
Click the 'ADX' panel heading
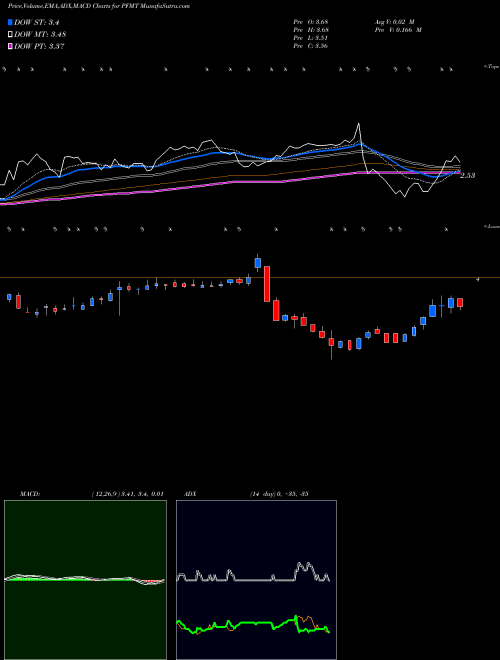(x=190, y=494)
